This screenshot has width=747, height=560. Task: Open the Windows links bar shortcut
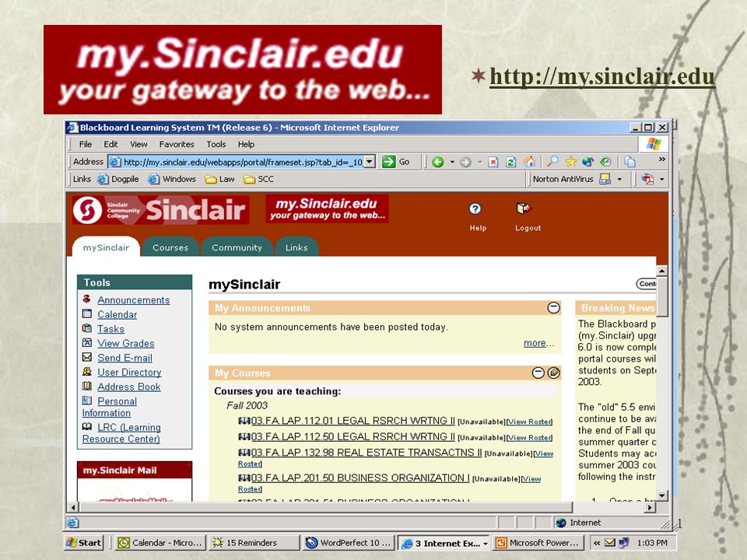coord(172,179)
